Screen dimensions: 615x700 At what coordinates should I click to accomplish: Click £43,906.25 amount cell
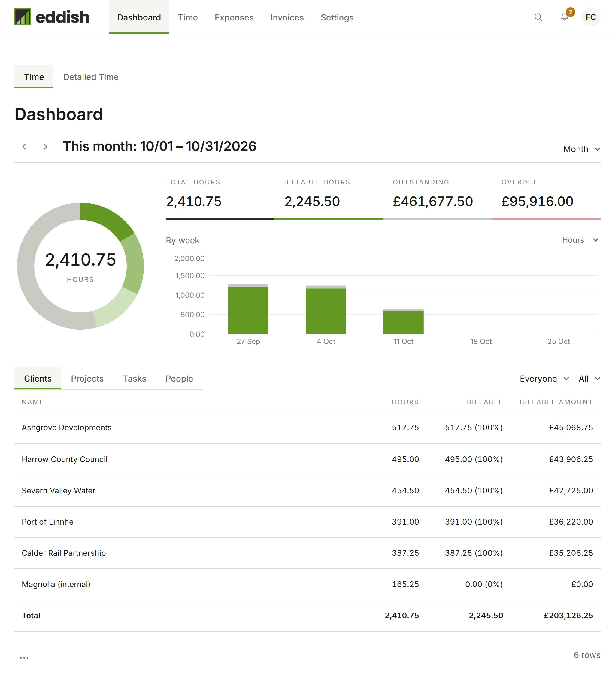pos(571,459)
